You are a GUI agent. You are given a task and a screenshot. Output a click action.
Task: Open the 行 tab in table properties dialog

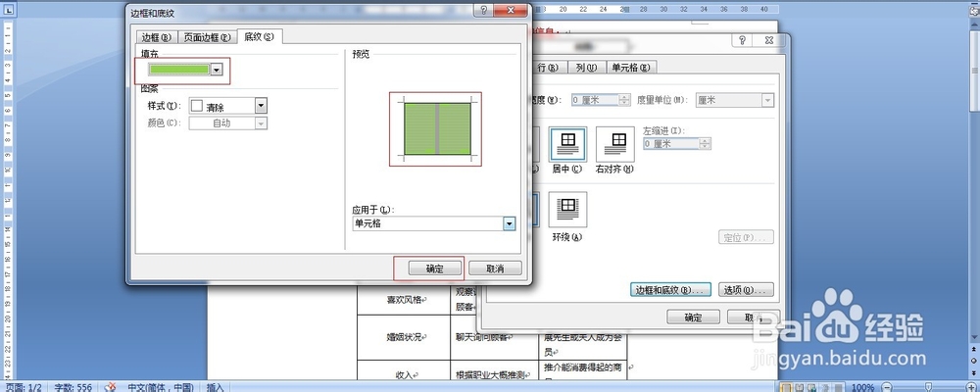click(550, 68)
